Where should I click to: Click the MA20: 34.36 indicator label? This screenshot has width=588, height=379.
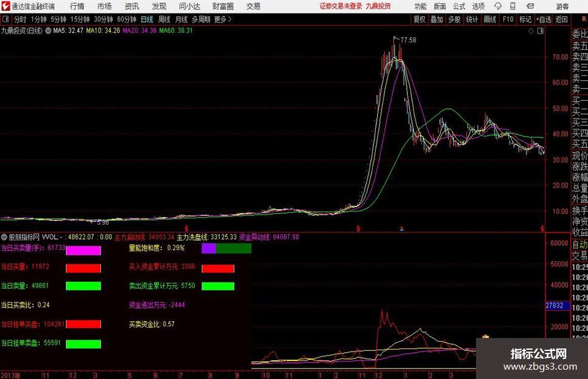[139, 30]
